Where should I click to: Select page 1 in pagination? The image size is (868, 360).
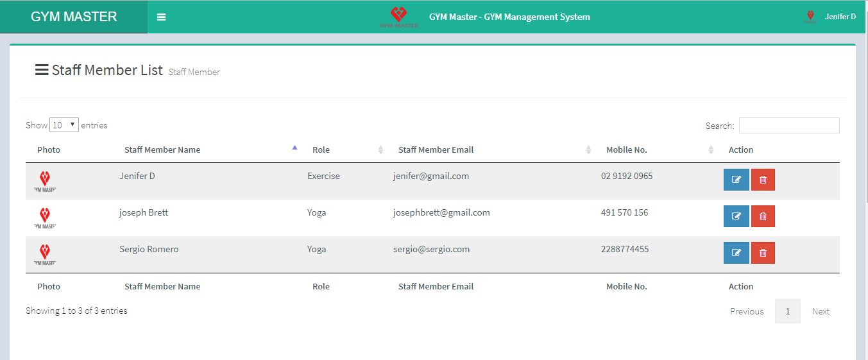(787, 311)
